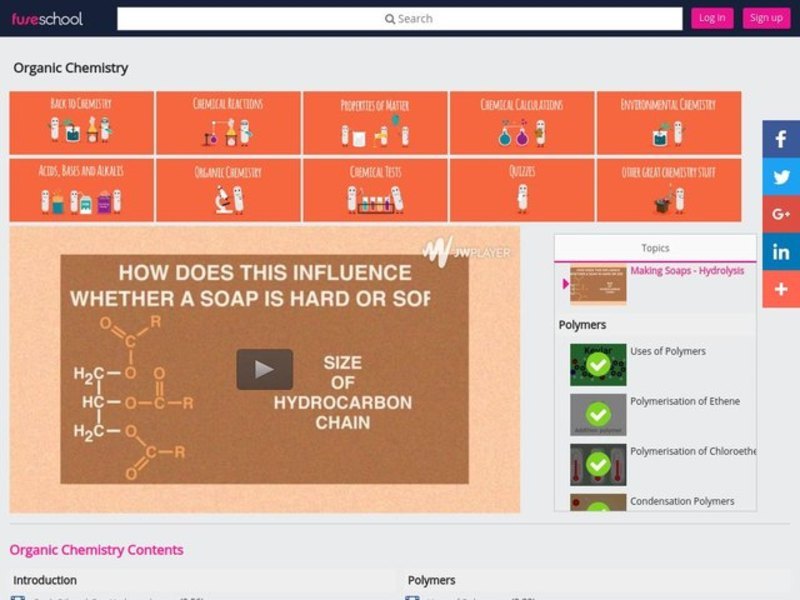Screen dimensions: 800x600
Task: Share page on Twitter
Action: tap(781, 177)
